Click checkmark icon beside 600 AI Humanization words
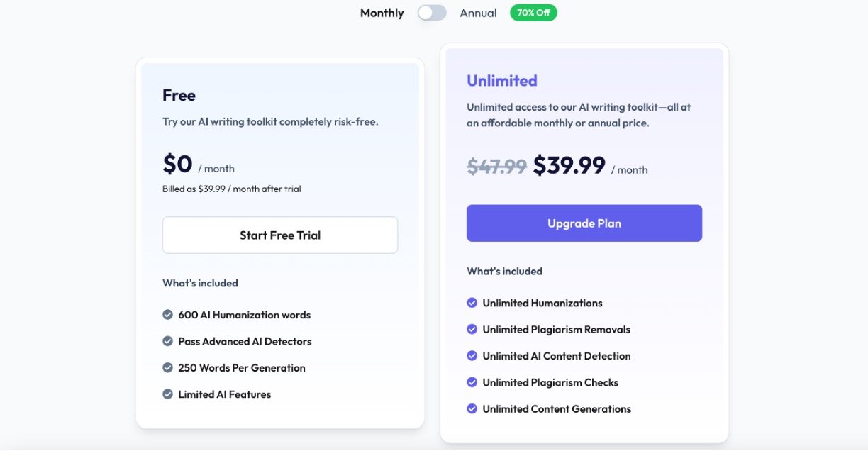 (x=168, y=315)
